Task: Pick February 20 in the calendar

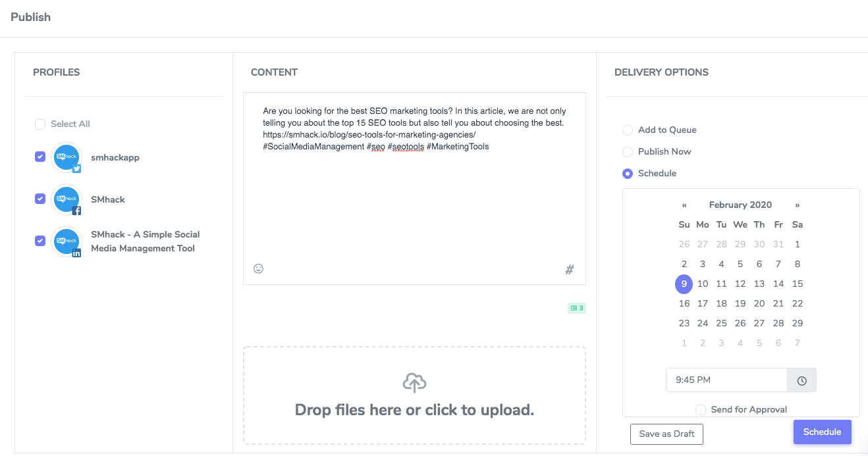Action: [x=759, y=304]
